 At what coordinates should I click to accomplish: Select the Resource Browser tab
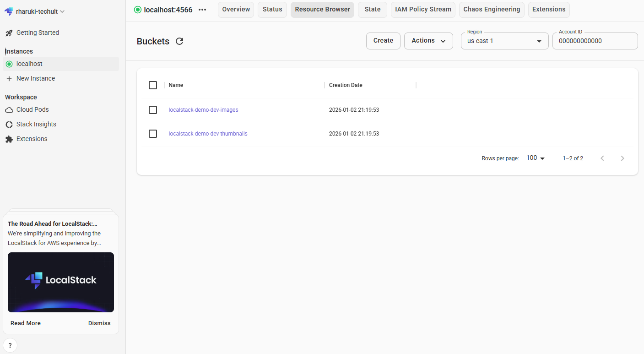point(322,10)
